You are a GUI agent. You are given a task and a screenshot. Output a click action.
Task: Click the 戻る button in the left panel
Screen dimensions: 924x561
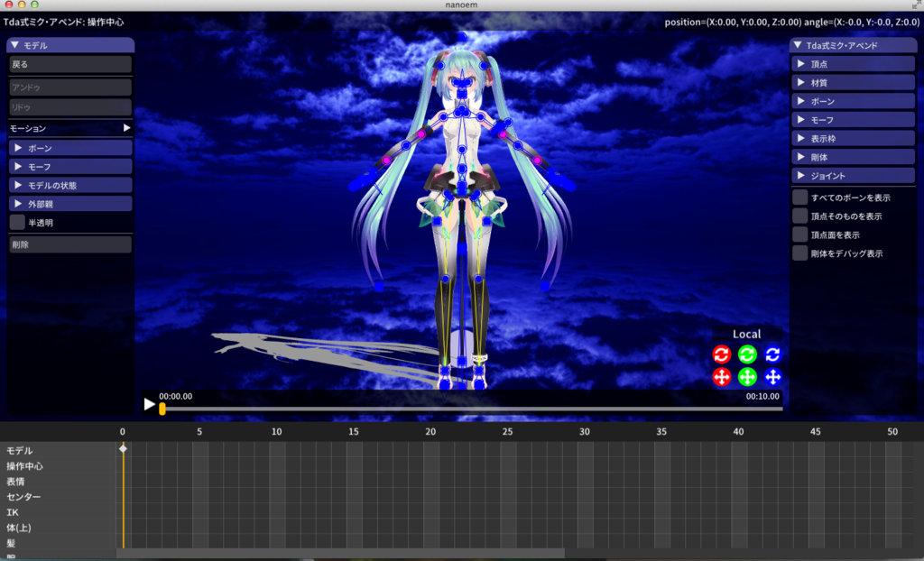[69, 64]
